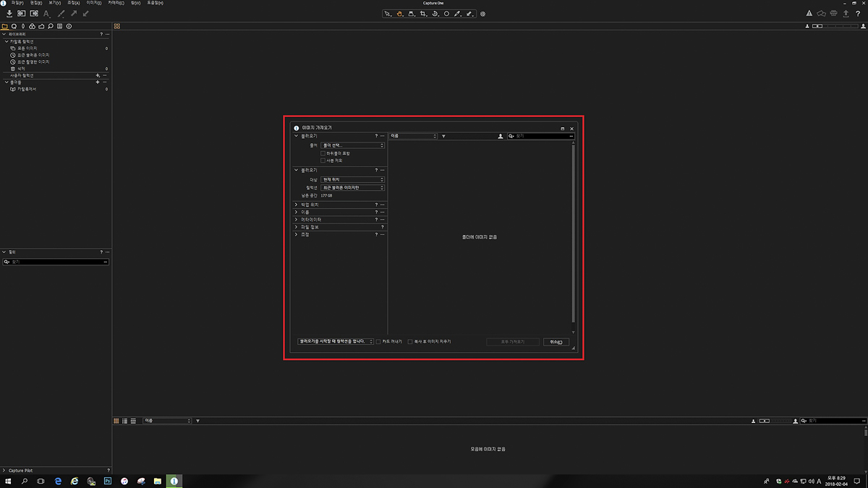
Task: Select the Crop tool in toolbar
Action: [422, 14]
